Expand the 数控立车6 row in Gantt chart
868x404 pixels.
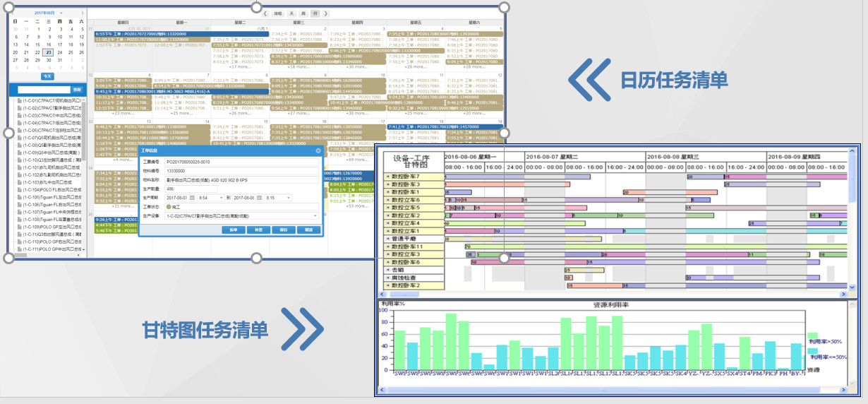tap(387, 200)
